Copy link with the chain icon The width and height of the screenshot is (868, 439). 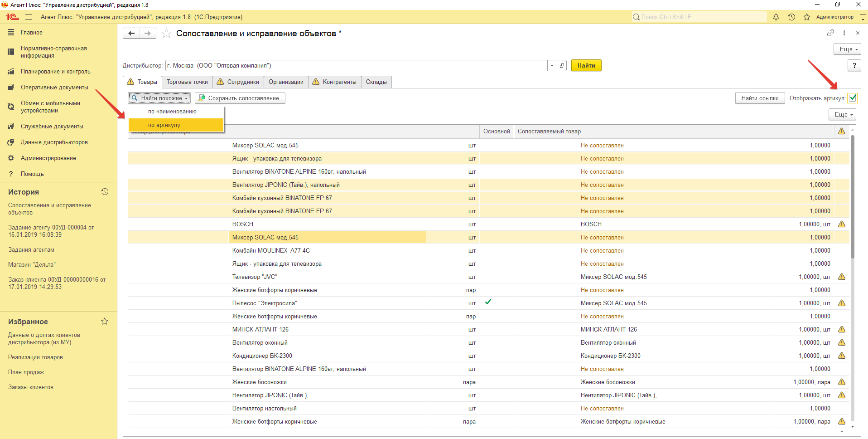pyautogui.click(x=830, y=33)
